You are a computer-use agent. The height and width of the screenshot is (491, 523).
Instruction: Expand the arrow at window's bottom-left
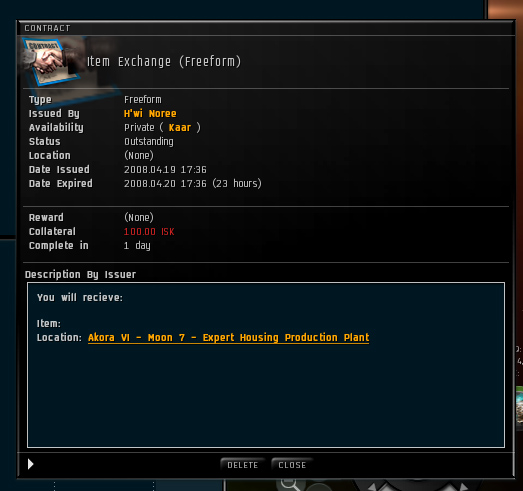30,464
